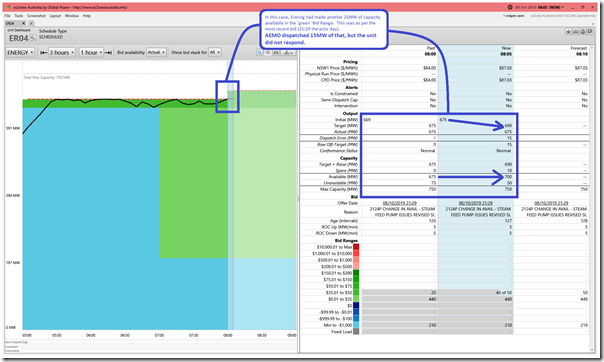Viewport: 604px width, 362px height.
Task: Click the 08:00 marker on time axis
Action: (x=228, y=335)
